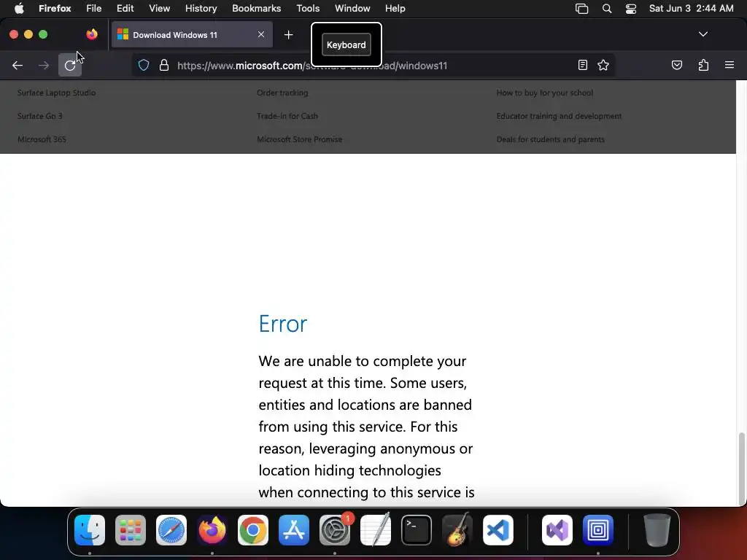Viewport: 747px width, 560px height.
Task: Show tracking protection shield info
Action: [x=144, y=65]
